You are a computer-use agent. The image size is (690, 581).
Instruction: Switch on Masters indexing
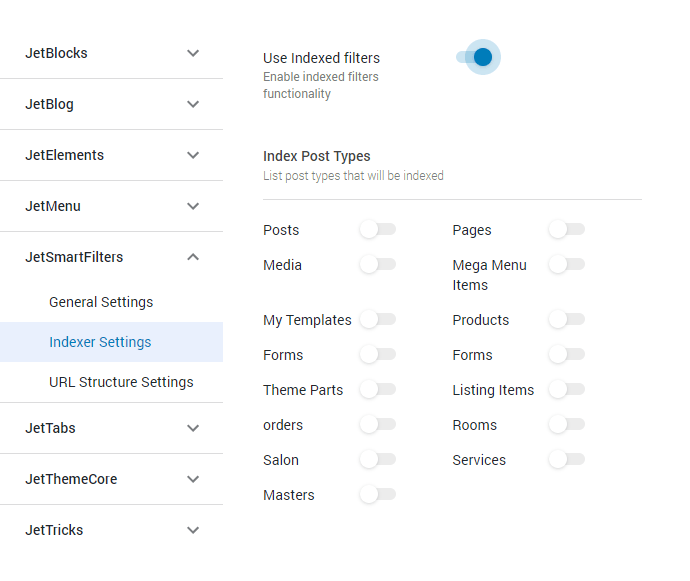[x=378, y=494]
